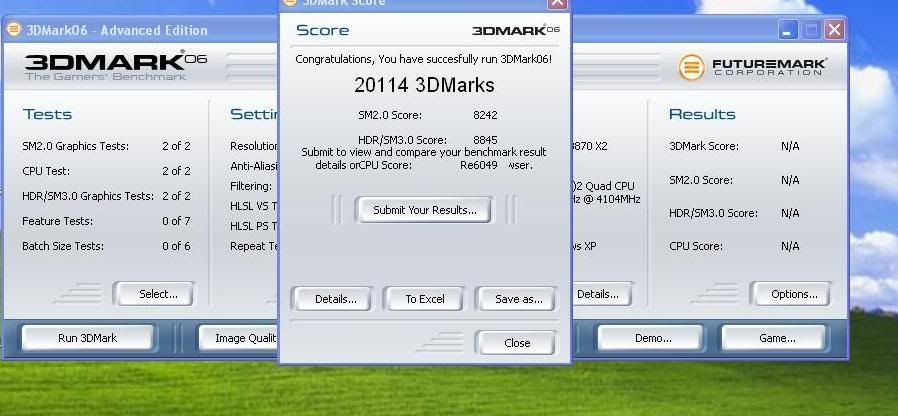
Task: Click SM2.0 Graphics Tests row label
Action: click(x=76, y=146)
